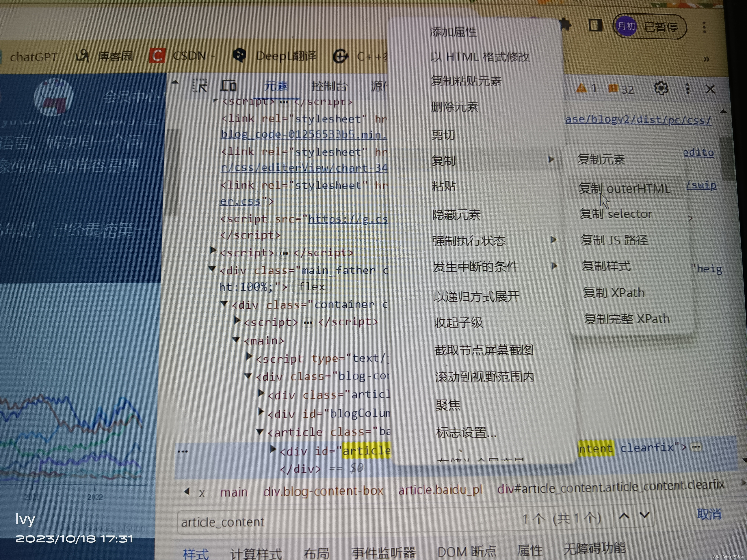The width and height of the screenshot is (747, 560).
Task: Click the user avatar on CSDN page
Action: click(54, 97)
